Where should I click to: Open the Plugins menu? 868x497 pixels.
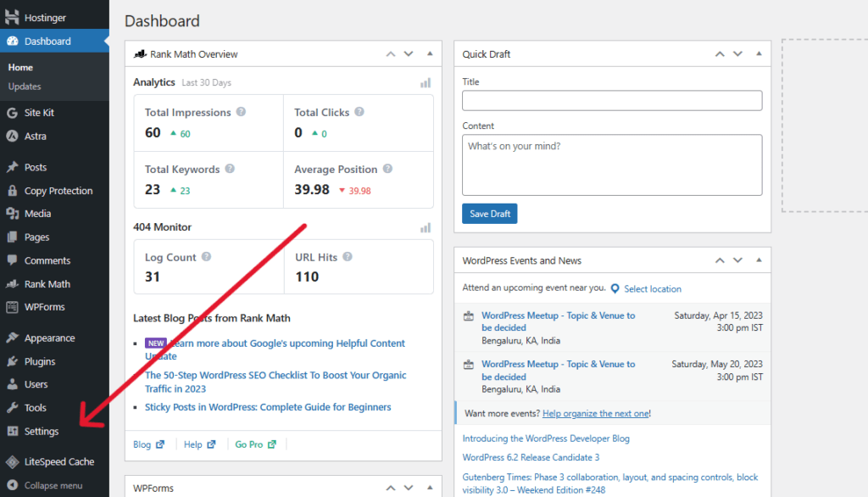pyautogui.click(x=40, y=361)
